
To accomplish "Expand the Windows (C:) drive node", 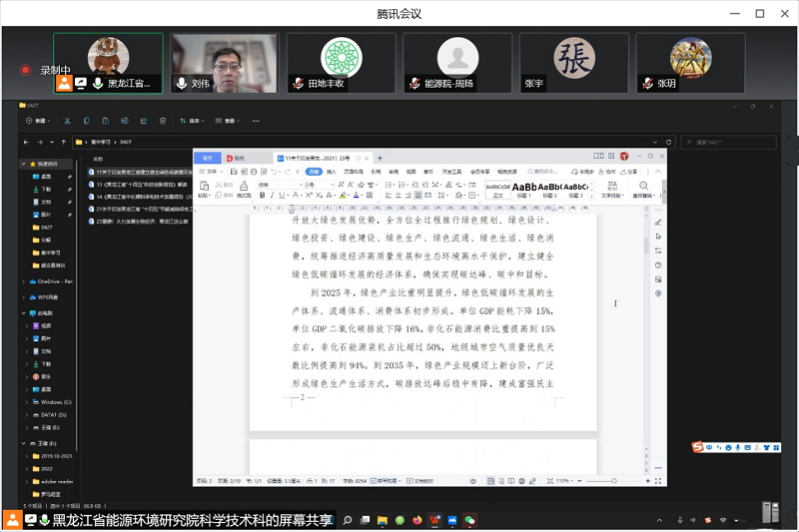I will pos(27,402).
